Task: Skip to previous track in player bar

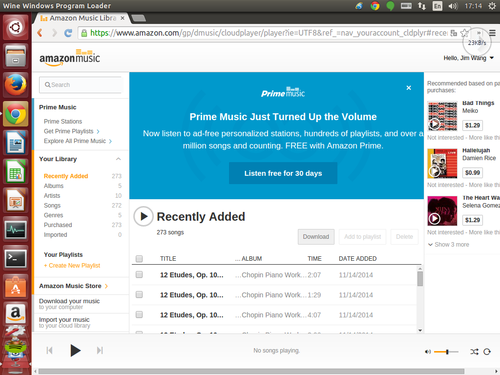Action: click(x=50, y=350)
